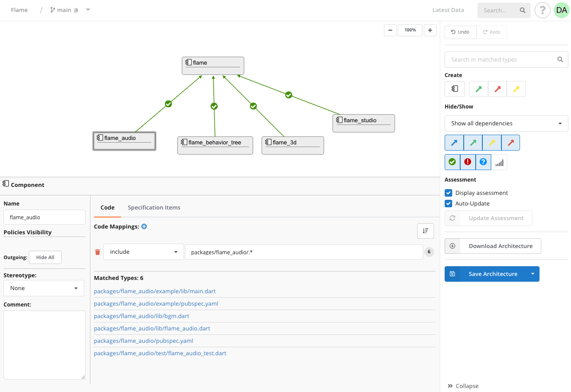Select the flame_studio component node

tap(364, 123)
